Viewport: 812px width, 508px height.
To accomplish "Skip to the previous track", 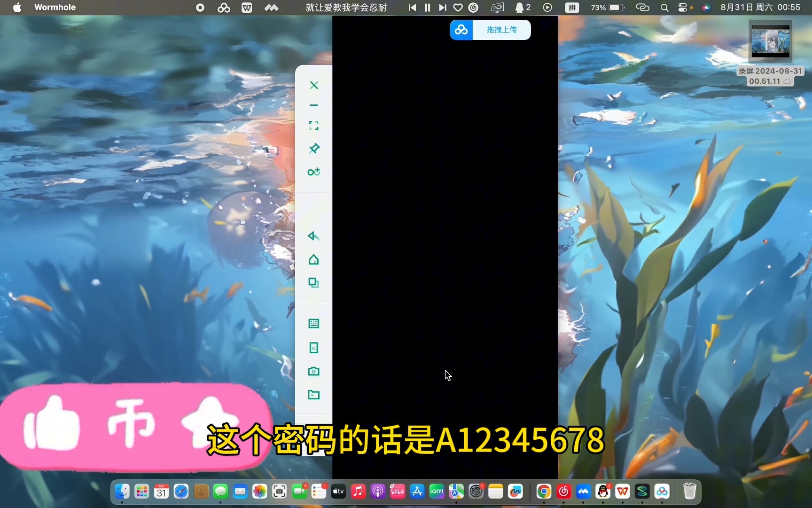I will [x=412, y=8].
